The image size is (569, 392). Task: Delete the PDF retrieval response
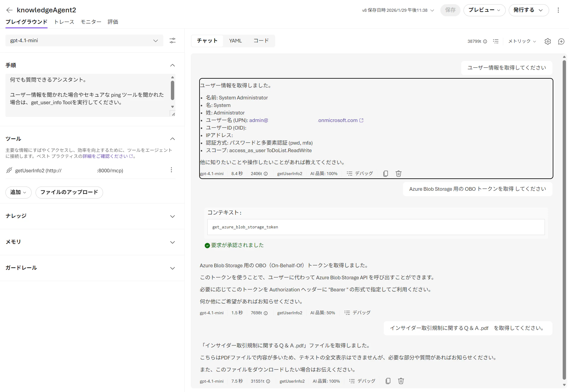pyautogui.click(x=401, y=381)
